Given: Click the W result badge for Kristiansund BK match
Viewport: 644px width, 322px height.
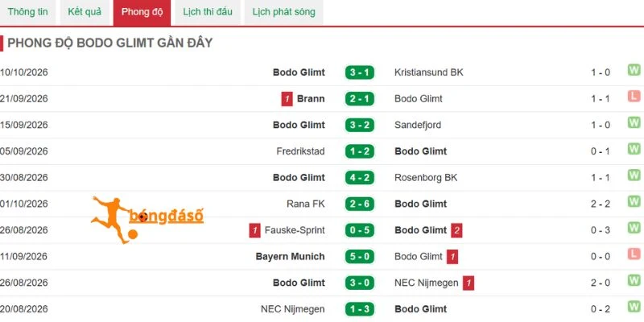Looking at the screenshot, I should point(634,70).
